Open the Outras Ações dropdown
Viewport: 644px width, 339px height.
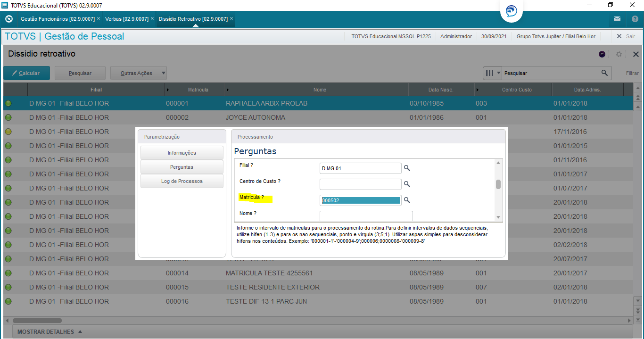139,73
